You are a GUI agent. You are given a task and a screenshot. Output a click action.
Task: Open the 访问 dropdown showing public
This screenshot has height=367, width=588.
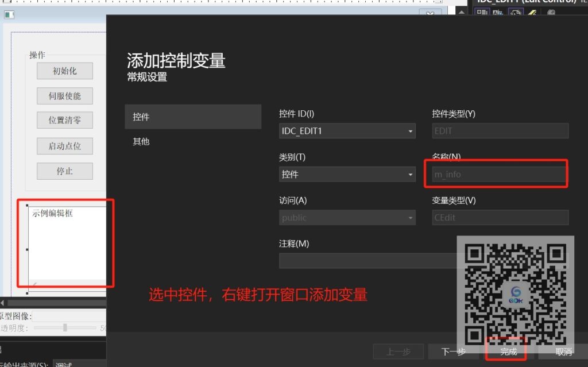point(347,218)
